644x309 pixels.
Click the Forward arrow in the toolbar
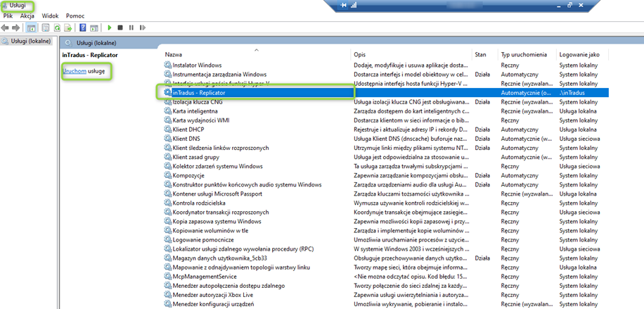coord(15,27)
